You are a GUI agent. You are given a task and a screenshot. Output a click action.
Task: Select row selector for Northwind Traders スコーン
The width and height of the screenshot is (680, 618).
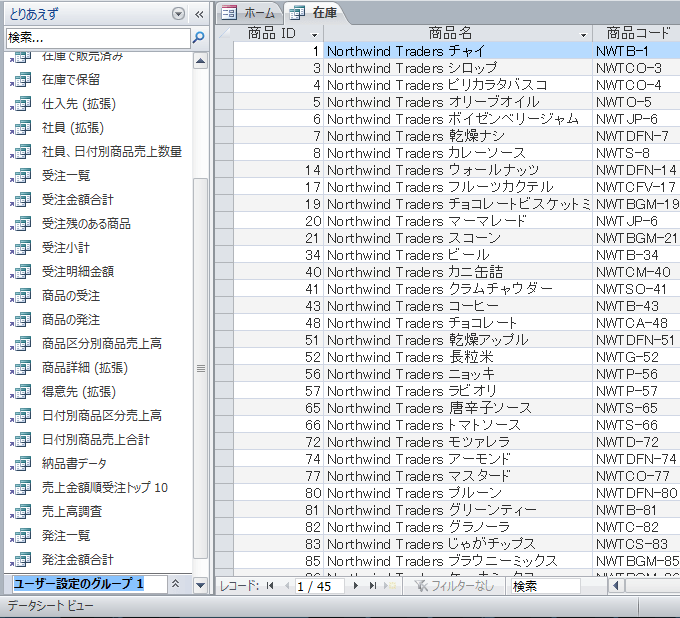tap(224, 238)
